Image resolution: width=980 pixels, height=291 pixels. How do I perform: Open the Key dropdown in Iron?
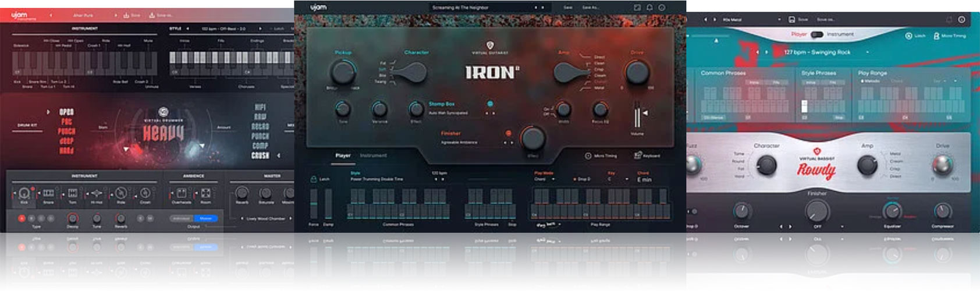(617, 179)
